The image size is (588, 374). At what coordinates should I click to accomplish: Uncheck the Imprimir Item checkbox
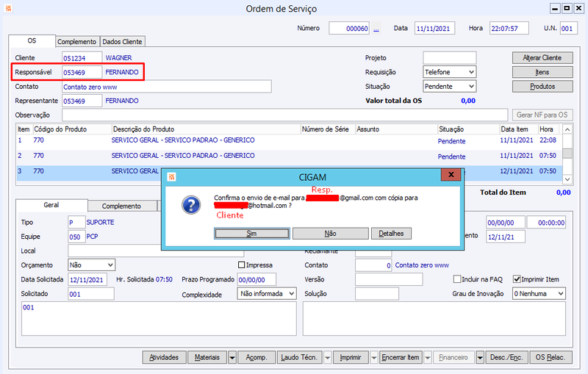[517, 279]
